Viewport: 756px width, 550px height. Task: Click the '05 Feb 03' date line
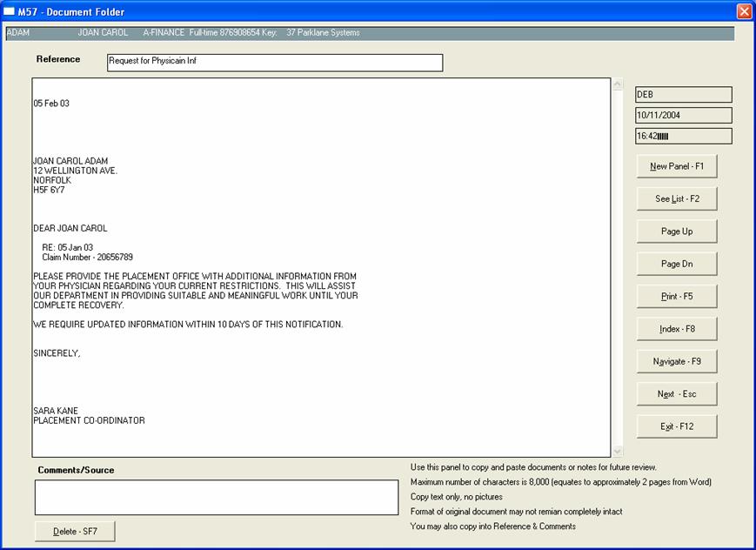click(51, 104)
